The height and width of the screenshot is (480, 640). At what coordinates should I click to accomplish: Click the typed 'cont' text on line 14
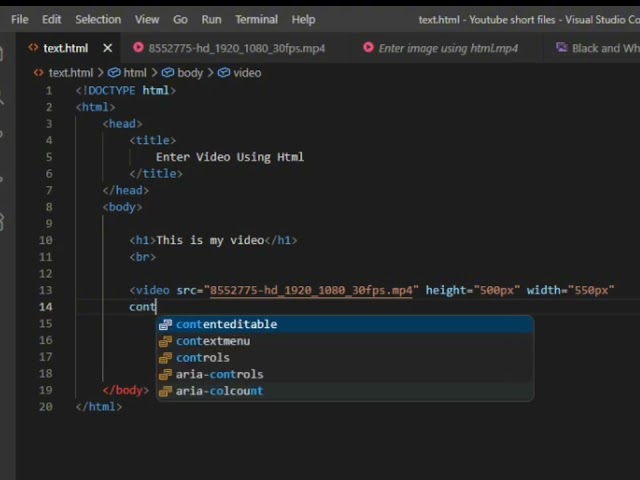(x=142, y=307)
